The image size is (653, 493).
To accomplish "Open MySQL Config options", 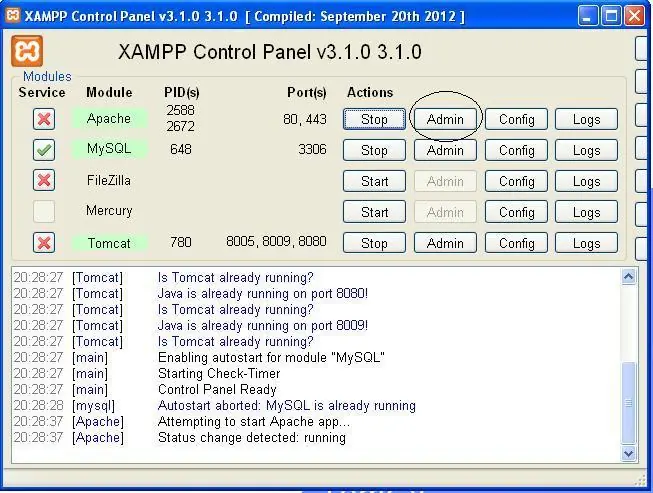I will point(516,150).
